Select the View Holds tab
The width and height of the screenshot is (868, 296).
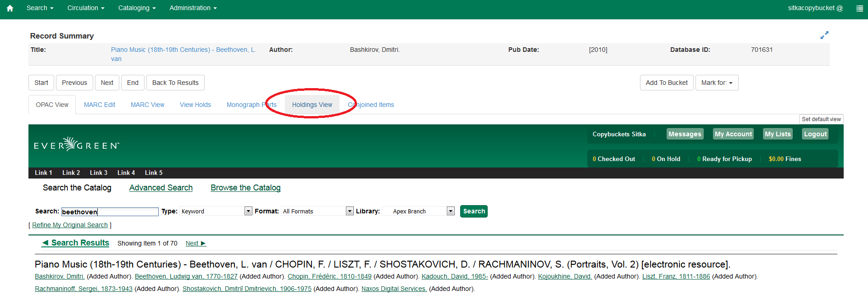pos(195,105)
